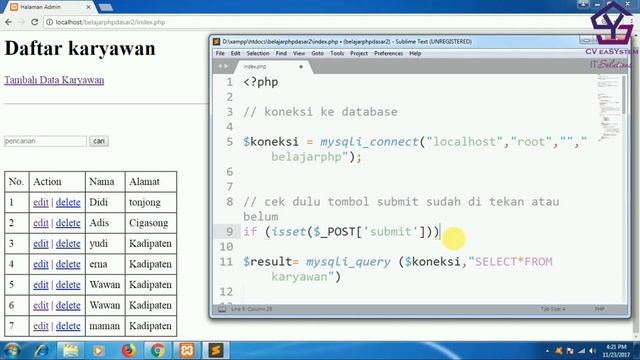Click PHP syntax selector in status bar
640x360 pixels.
point(599,309)
